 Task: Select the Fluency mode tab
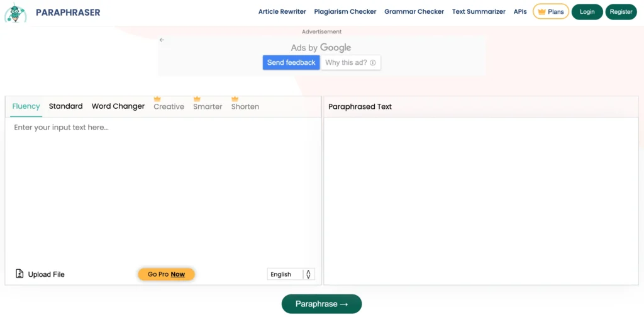click(x=26, y=106)
